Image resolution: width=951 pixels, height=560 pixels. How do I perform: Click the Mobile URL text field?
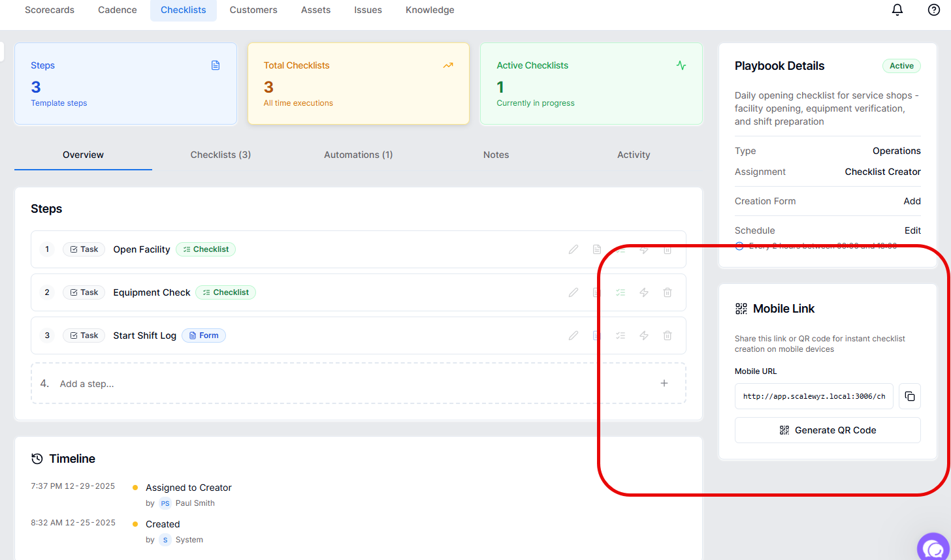(814, 396)
